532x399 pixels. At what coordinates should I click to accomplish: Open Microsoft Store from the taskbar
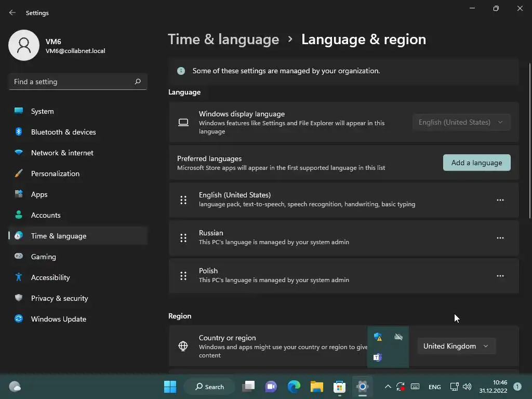point(339,387)
